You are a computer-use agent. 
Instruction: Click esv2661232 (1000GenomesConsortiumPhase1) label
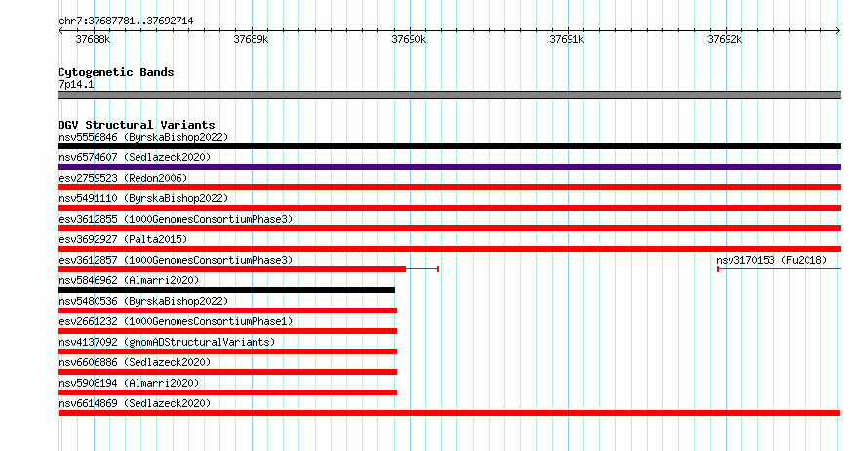176,321
